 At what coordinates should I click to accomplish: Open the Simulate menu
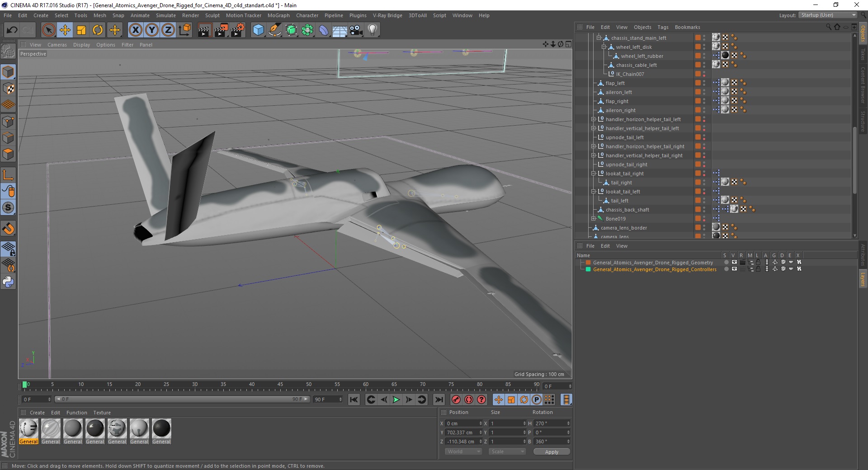[x=166, y=15]
